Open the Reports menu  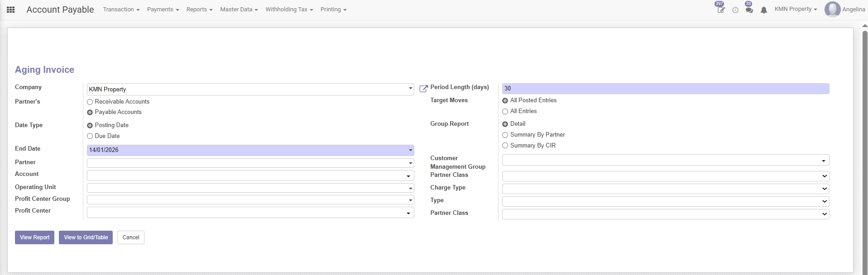199,9
